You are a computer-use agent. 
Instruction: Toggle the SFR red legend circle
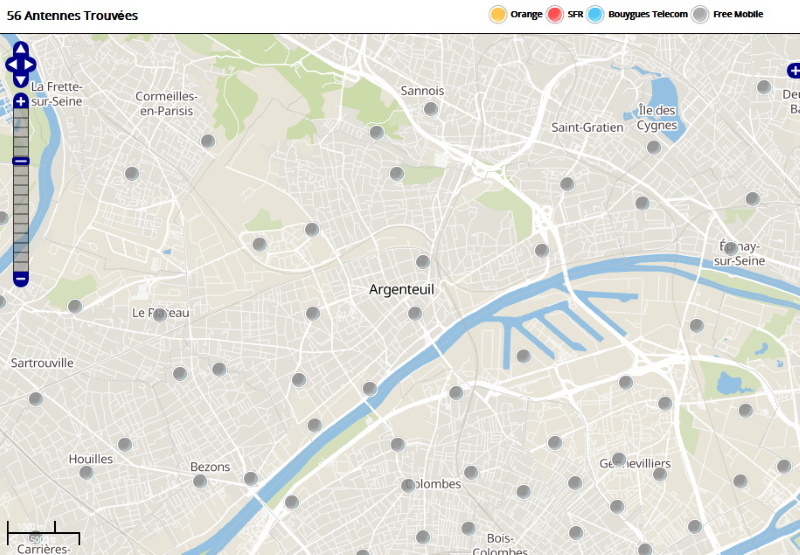click(x=555, y=14)
